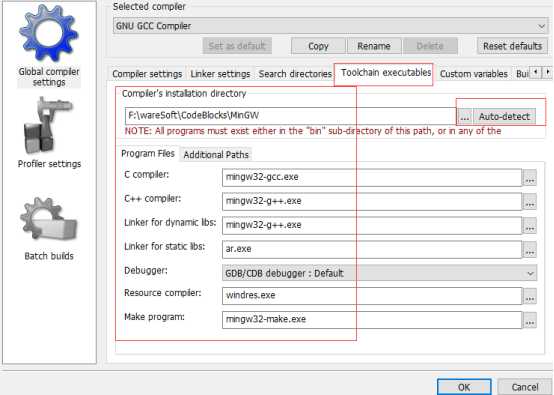
Task: Browse for the C++ compiler executable
Action: [530, 202]
